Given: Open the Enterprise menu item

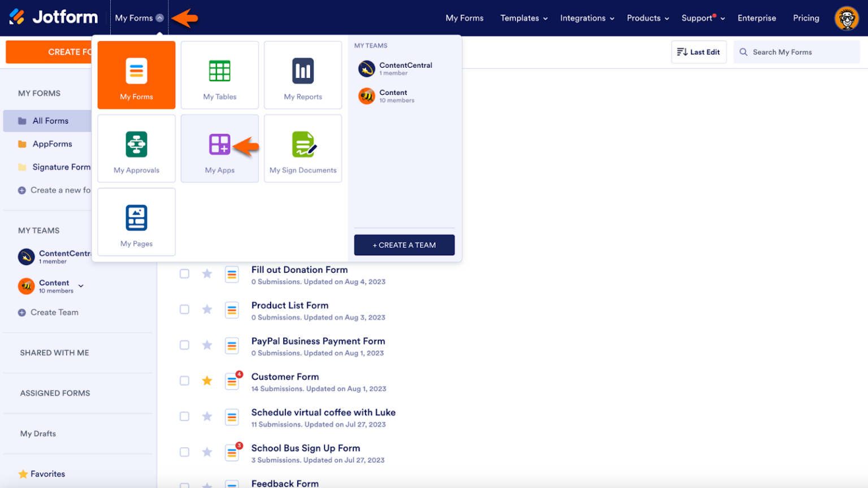Looking at the screenshot, I should coord(756,18).
